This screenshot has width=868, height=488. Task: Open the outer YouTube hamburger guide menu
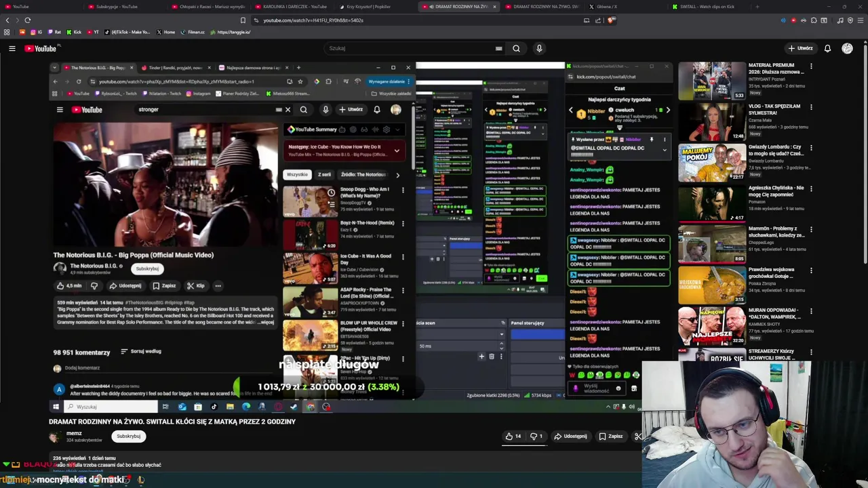[12, 48]
